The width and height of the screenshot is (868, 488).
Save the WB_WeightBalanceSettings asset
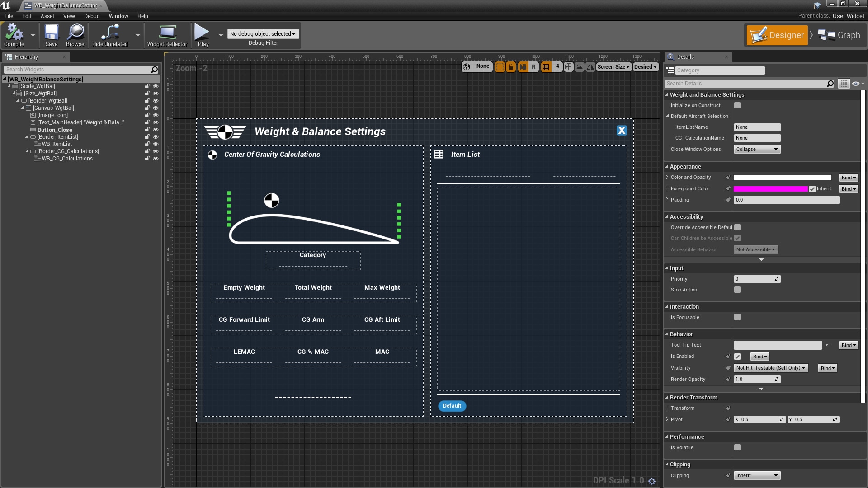[51, 35]
